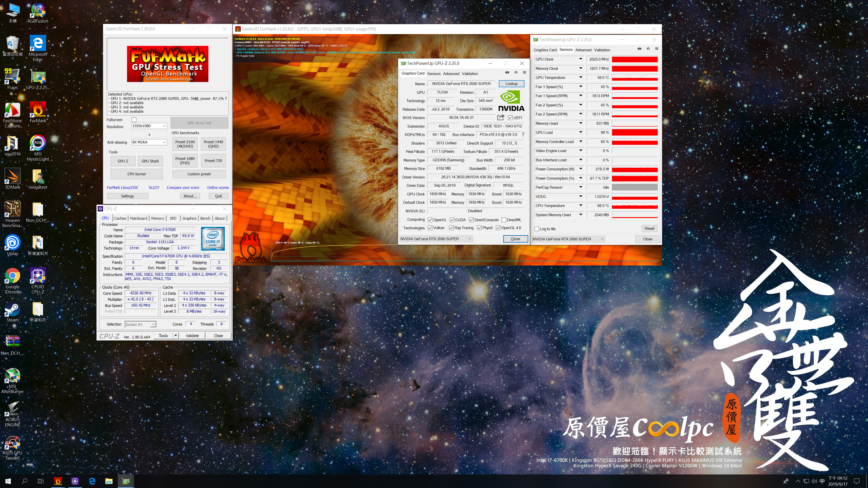Open Validation tab in GPU-Z Graphics Card window
The width and height of the screenshot is (868, 488).
[x=470, y=73]
